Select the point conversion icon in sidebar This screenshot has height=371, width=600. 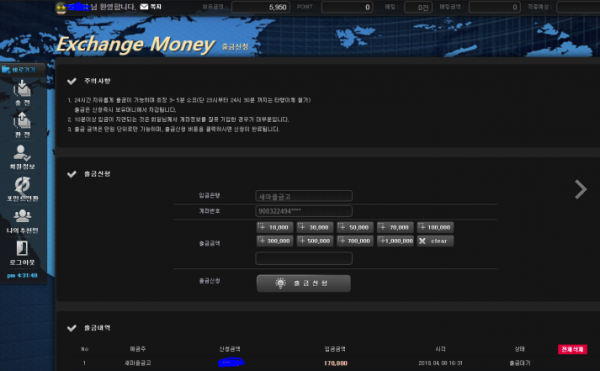pyautogui.click(x=22, y=189)
